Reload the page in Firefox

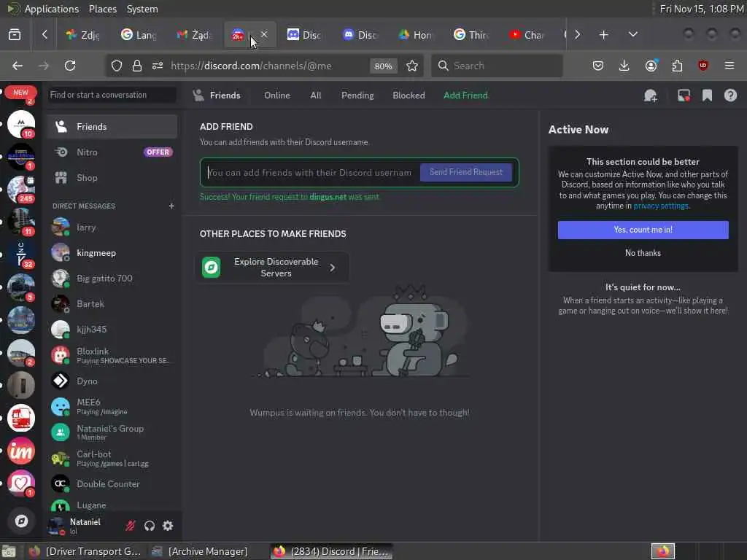click(x=70, y=66)
